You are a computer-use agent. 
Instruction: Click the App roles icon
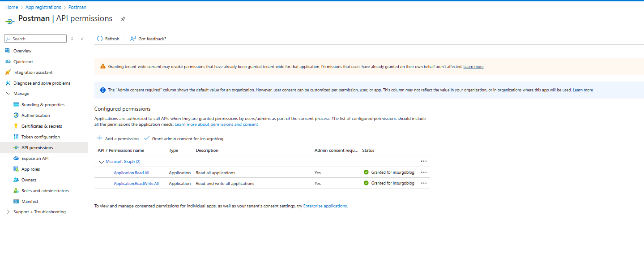point(16,169)
